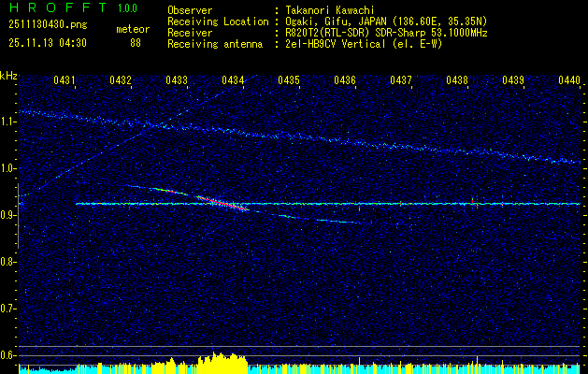Click the bright meteor echo near 0434
The width and height of the screenshot is (588, 374).
click(222, 200)
